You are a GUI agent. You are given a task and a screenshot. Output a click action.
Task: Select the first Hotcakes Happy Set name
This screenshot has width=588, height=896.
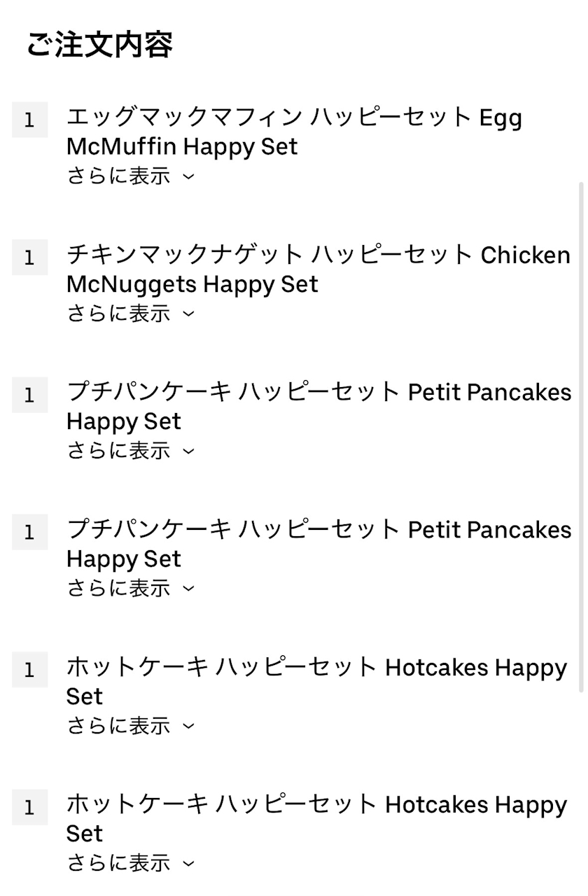click(316, 681)
